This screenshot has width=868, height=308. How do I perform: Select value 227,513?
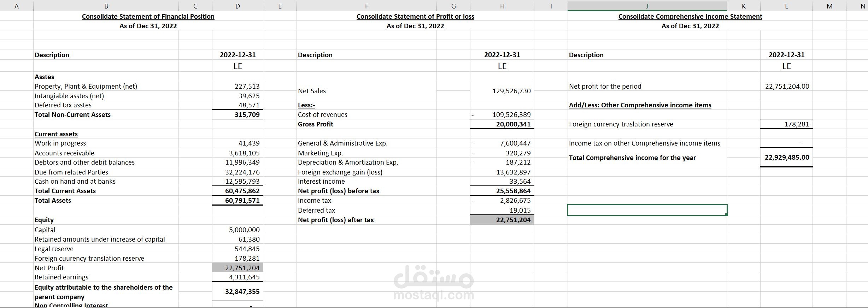coord(247,86)
